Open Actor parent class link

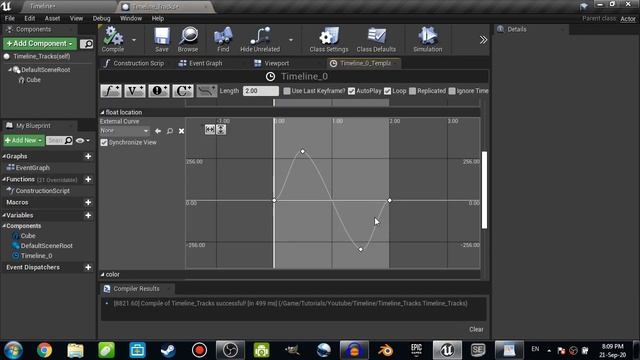pyautogui.click(x=628, y=19)
